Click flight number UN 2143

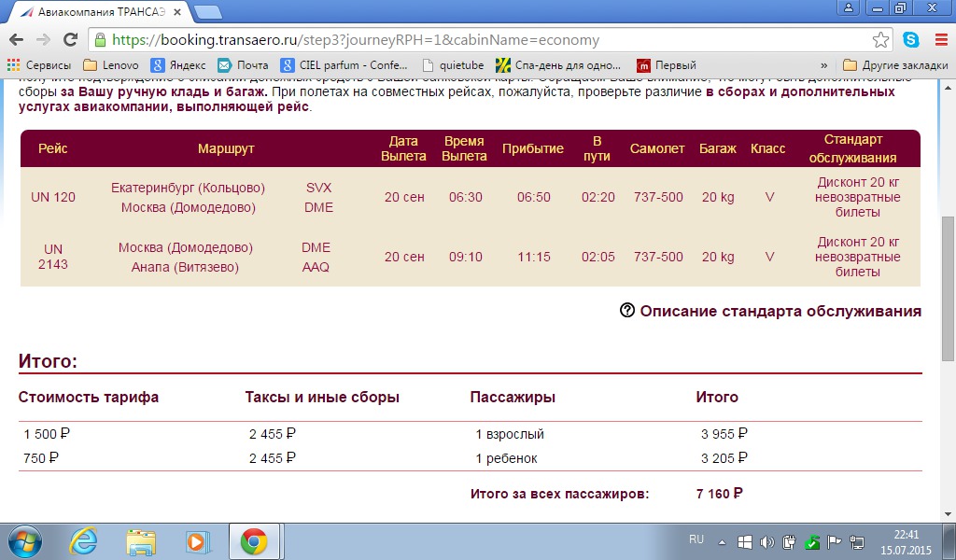(x=53, y=257)
